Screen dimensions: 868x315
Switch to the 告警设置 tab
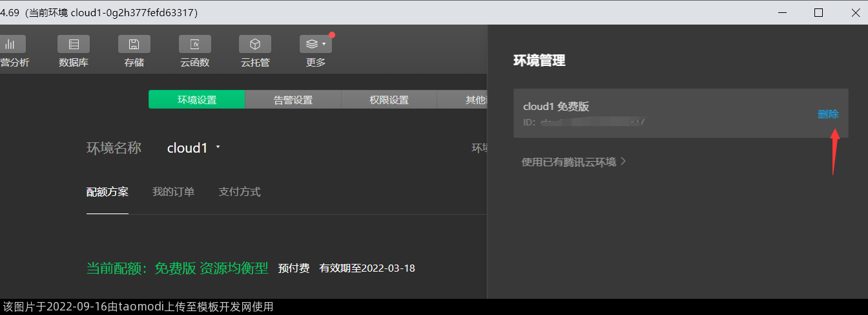[293, 100]
